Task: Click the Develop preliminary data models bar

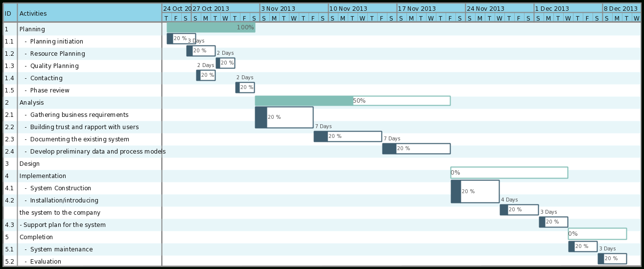Action: [x=416, y=149]
